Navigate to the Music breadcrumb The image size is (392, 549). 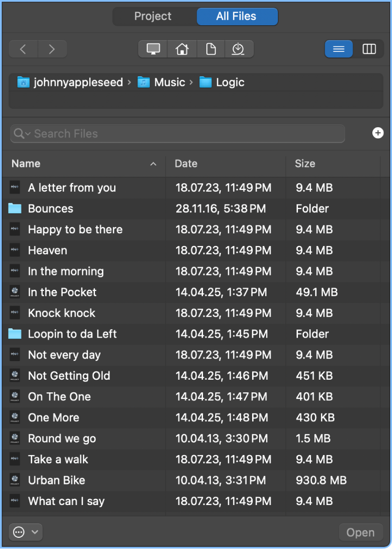[169, 82]
